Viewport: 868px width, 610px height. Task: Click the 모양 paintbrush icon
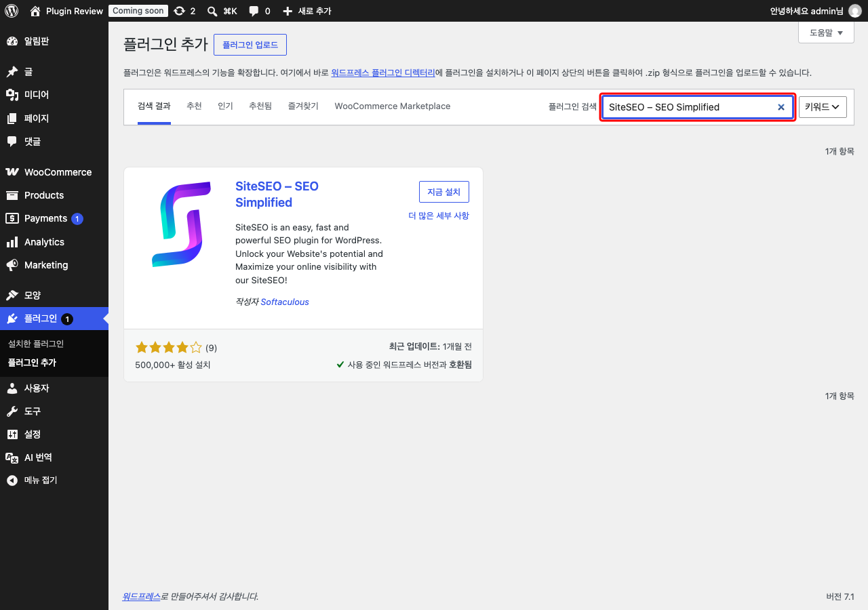[12, 296]
